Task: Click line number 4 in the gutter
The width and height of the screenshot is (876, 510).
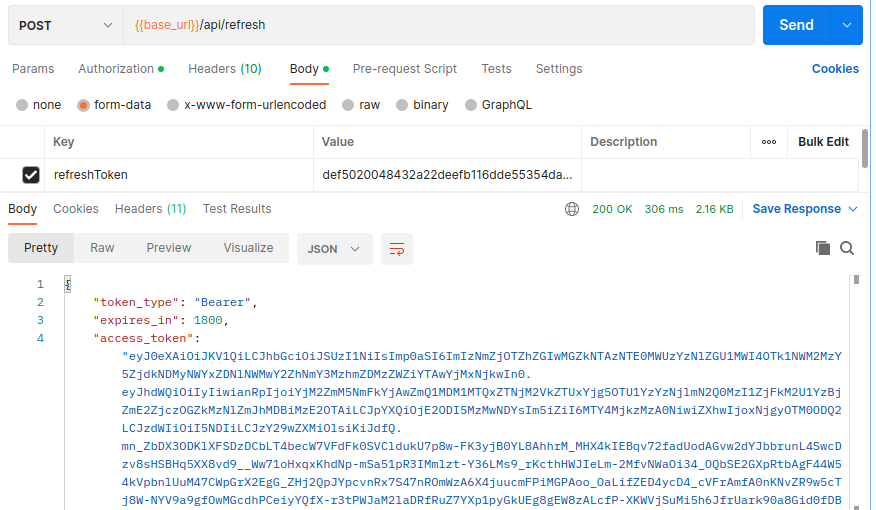Action: coord(40,338)
